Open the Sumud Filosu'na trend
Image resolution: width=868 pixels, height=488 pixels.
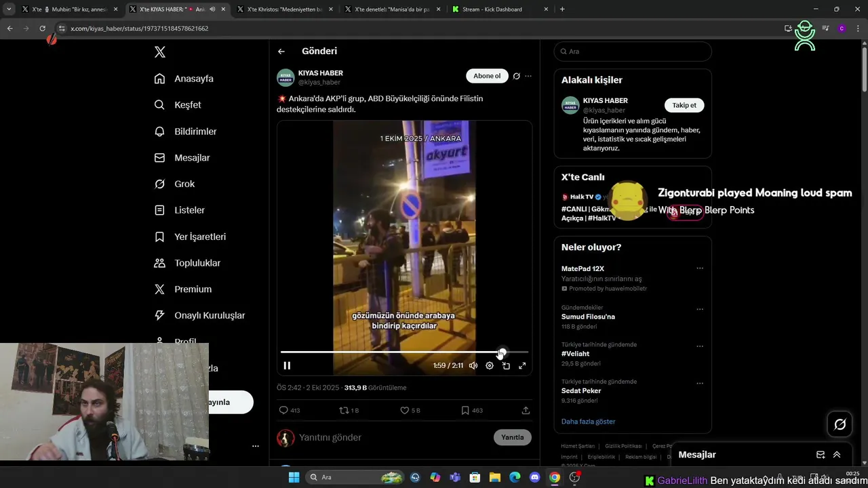coord(588,317)
